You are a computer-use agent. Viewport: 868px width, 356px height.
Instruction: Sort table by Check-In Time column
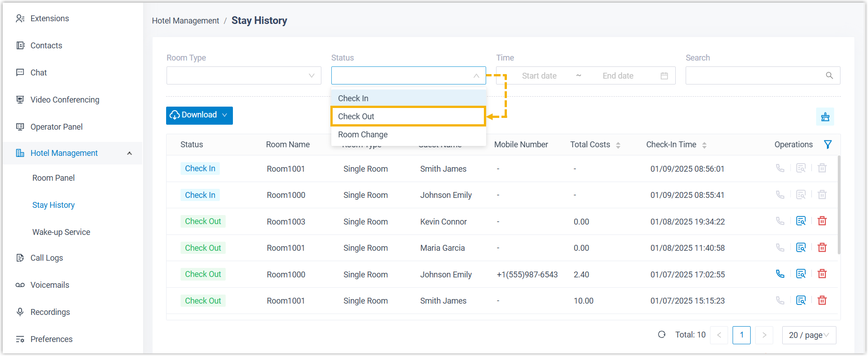704,145
